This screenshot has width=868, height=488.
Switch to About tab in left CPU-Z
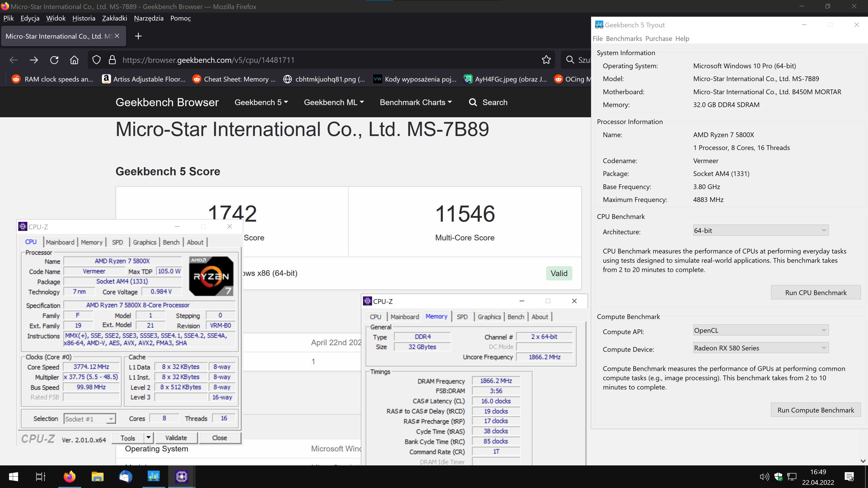click(x=195, y=242)
